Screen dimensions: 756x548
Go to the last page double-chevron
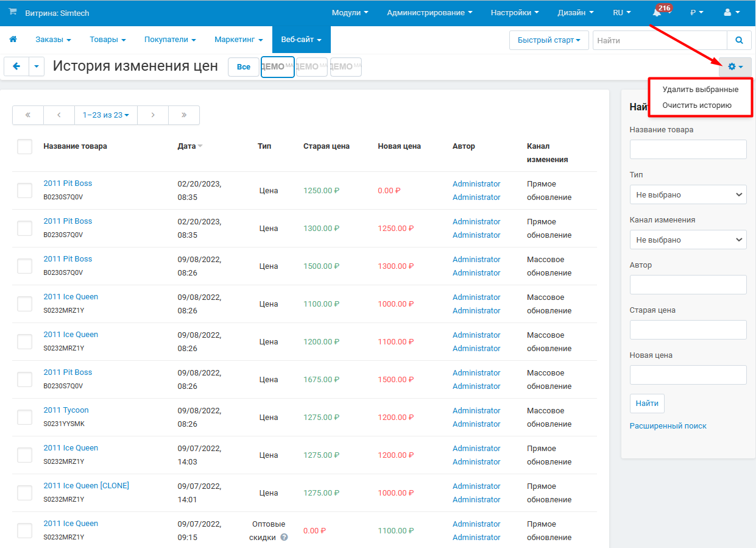[x=184, y=115]
